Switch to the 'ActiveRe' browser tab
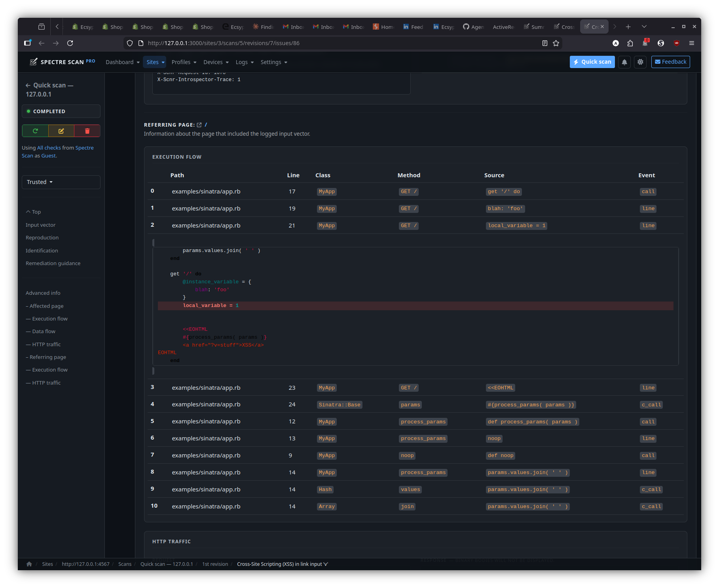The image size is (719, 588). pos(503,27)
